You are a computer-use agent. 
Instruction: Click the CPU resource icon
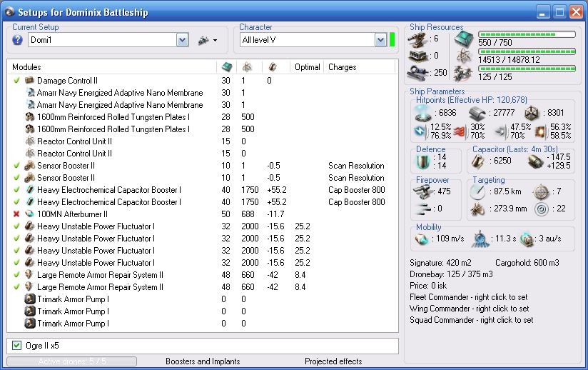click(x=465, y=39)
